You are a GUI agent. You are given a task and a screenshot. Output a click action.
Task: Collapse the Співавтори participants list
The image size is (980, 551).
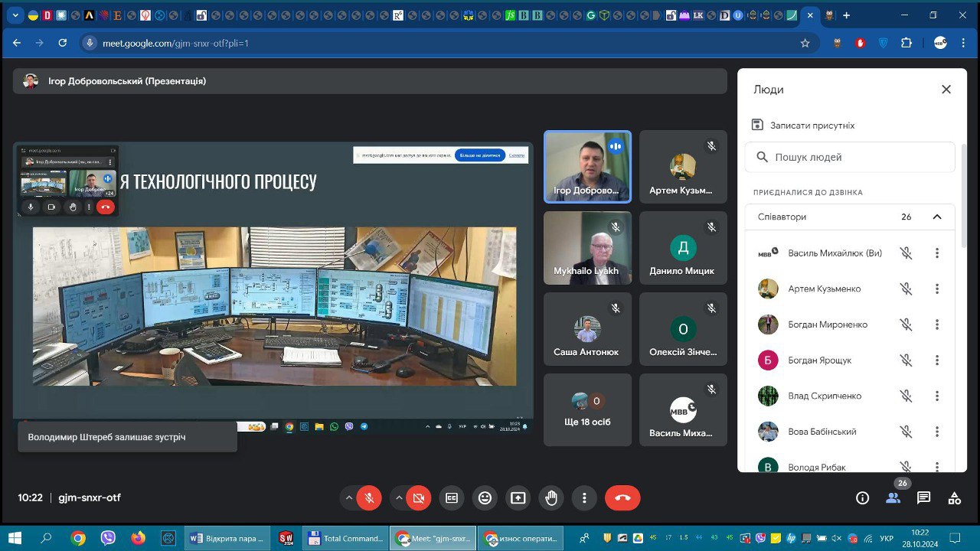936,217
